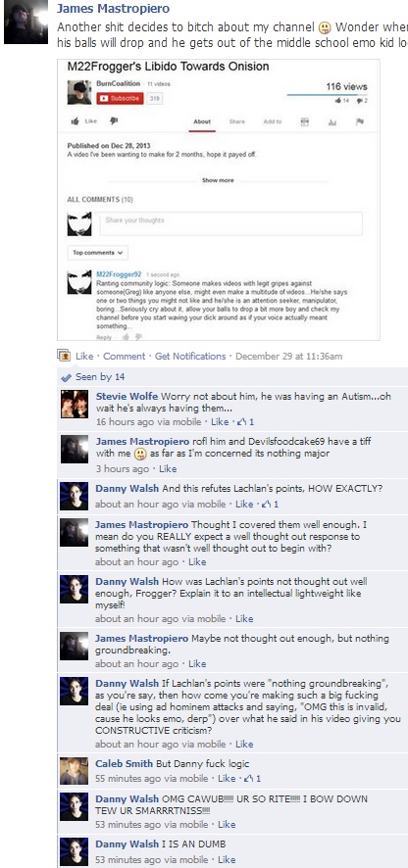
Task: Click the like-count thumbs icon on Stevie Wolfe's comment
Action: click(x=239, y=422)
